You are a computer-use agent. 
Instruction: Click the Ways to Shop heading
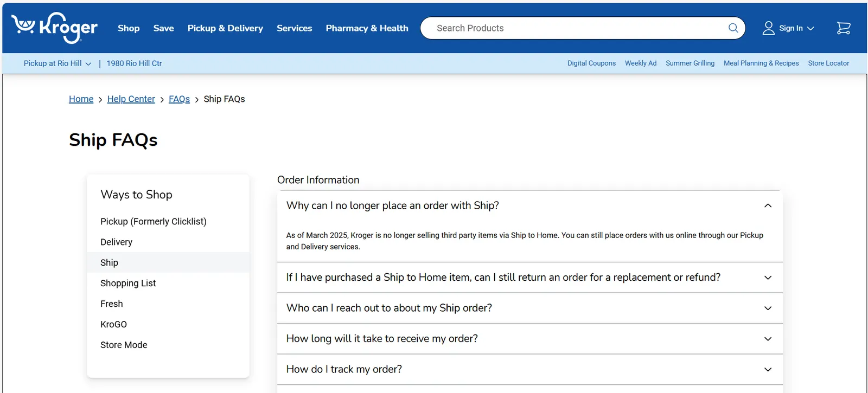point(136,195)
